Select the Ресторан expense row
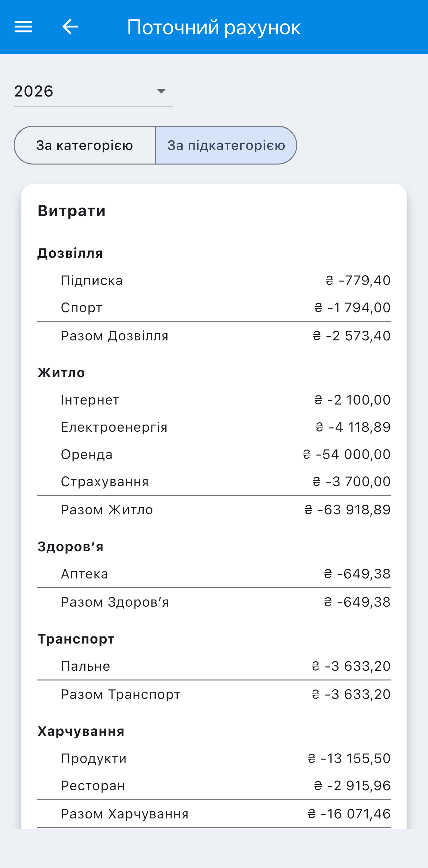Screen dimensions: 428x868 pos(214,786)
